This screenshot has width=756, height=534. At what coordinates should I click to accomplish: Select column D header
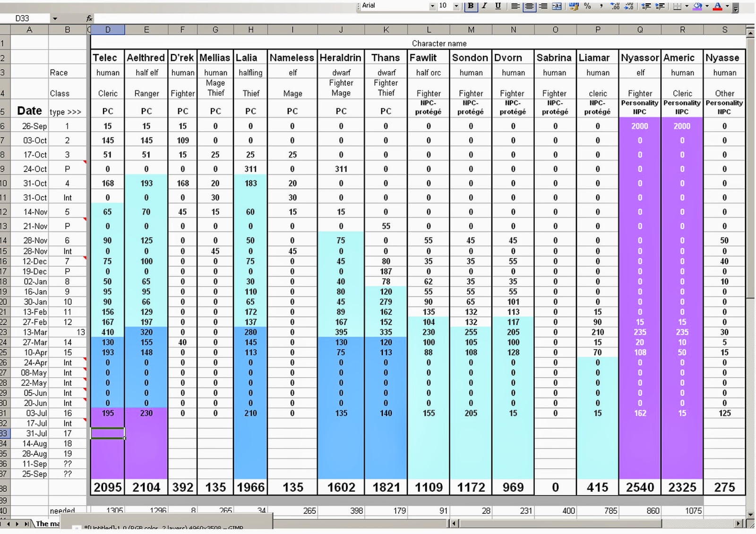click(108, 30)
